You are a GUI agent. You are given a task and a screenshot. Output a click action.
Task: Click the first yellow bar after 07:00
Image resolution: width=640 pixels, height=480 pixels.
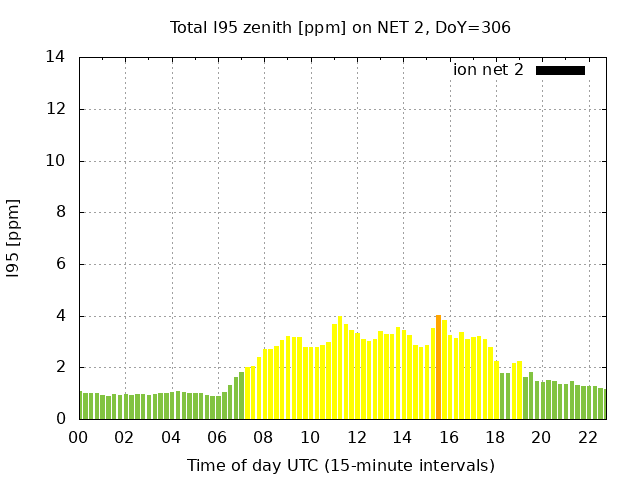click(x=247, y=394)
